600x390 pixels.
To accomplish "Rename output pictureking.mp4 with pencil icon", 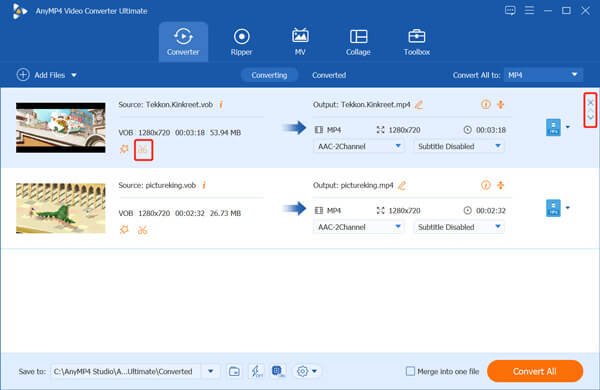I will [402, 185].
